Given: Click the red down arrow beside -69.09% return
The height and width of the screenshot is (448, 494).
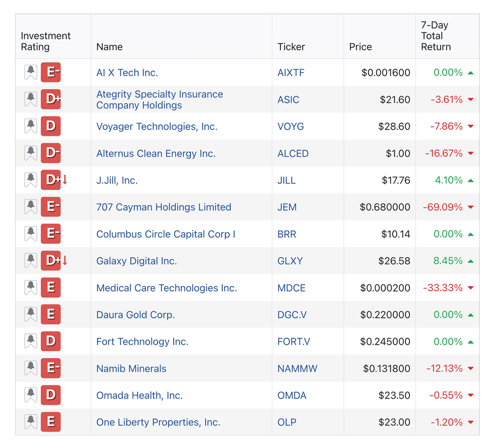Looking at the screenshot, I should pos(471,207).
